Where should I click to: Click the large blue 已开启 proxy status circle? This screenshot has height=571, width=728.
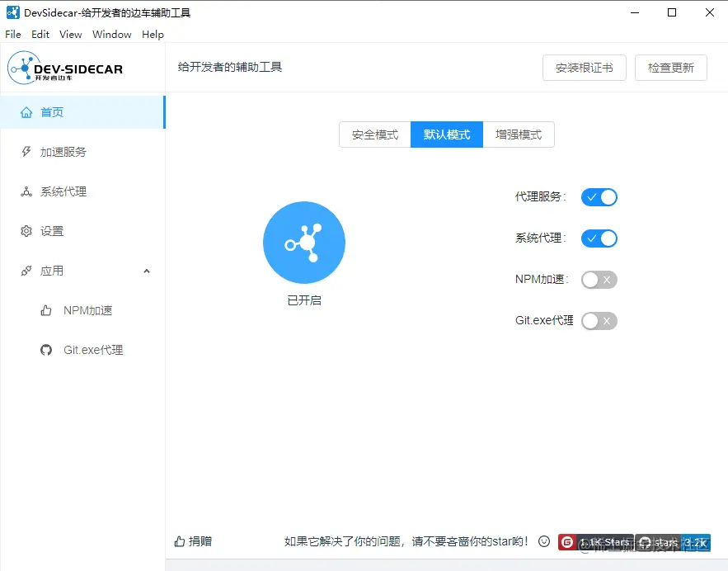[x=304, y=243]
